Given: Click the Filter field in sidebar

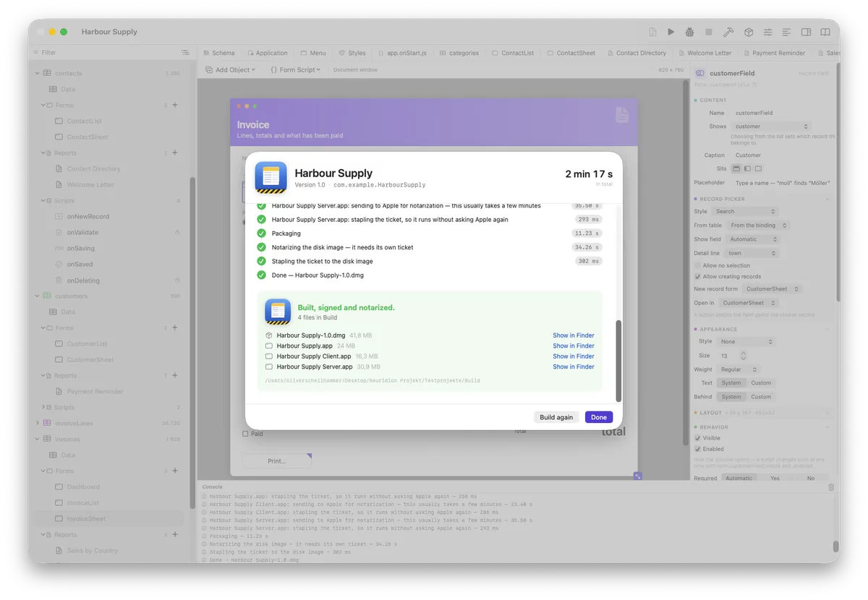Looking at the screenshot, I should (105, 53).
